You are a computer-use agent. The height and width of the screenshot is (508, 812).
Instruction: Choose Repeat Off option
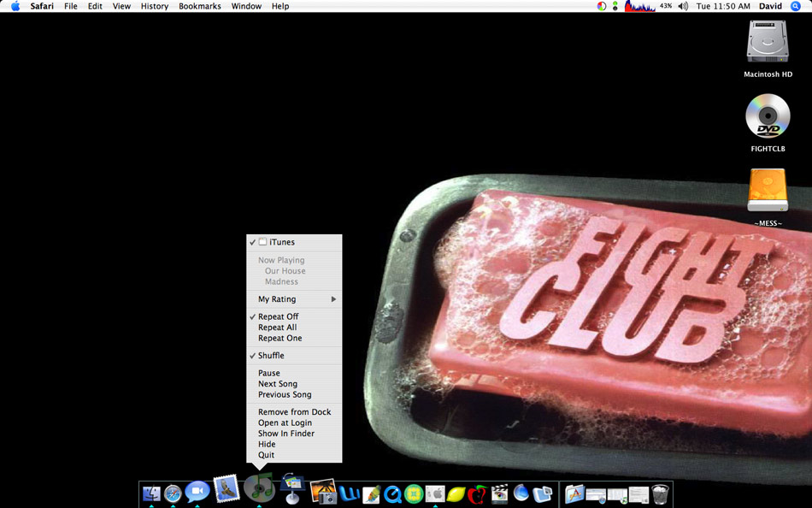294,316
